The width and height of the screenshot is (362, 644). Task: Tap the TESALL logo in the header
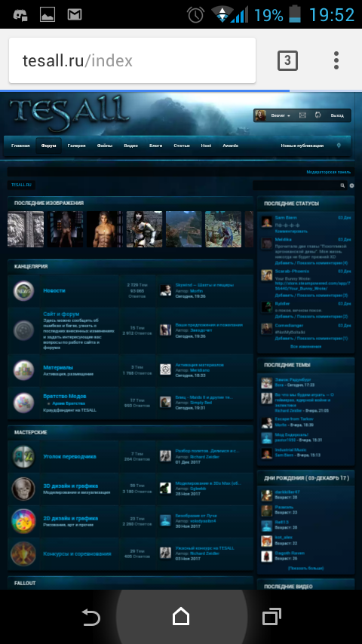(69, 114)
